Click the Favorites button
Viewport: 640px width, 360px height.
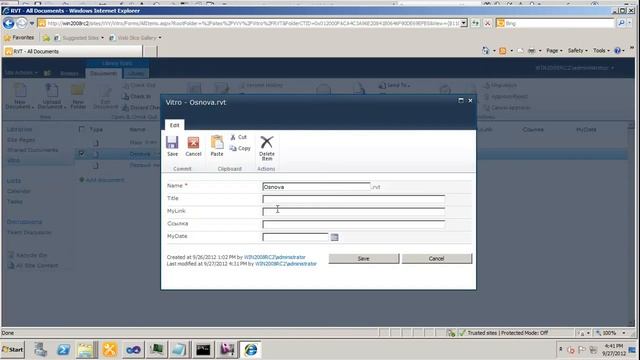19,38
